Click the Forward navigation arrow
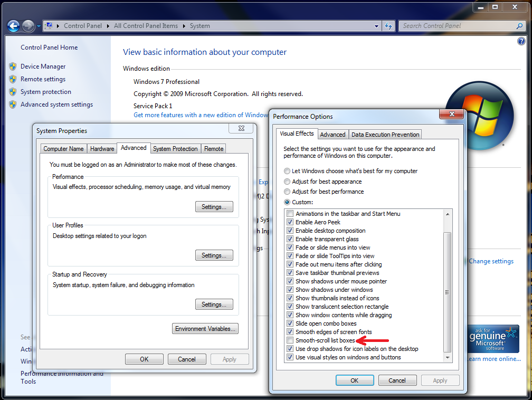The height and width of the screenshot is (400, 532). tap(28, 26)
